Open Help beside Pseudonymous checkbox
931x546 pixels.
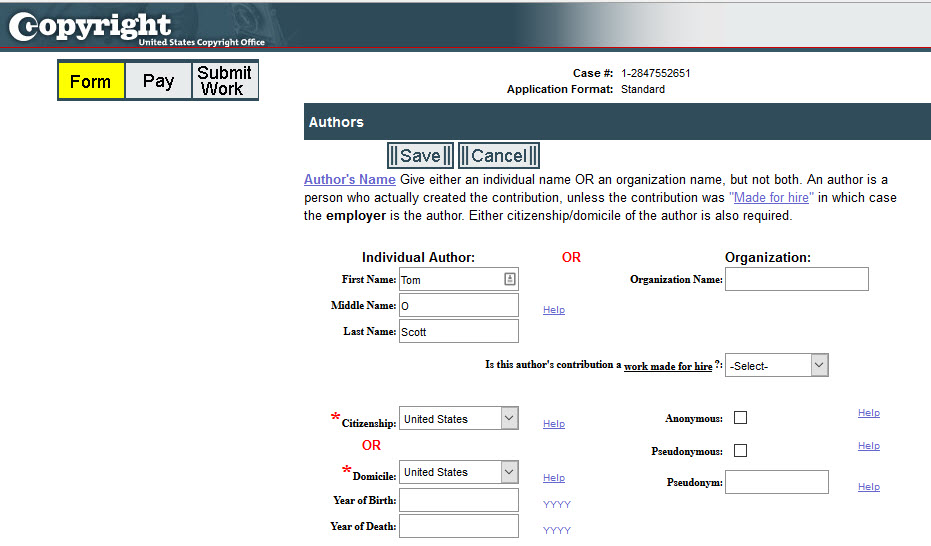869,446
